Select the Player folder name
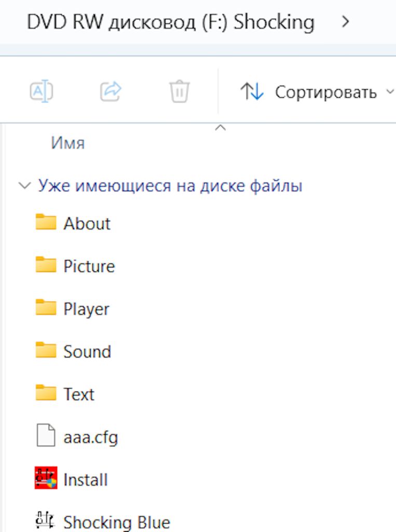Viewport: 396px width, 532px height. (x=87, y=310)
